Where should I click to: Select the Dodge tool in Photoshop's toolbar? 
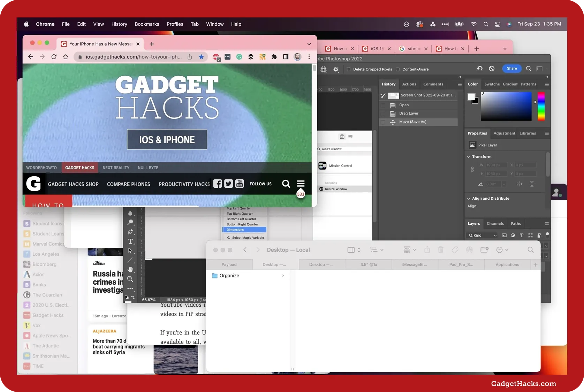pyautogui.click(x=130, y=222)
